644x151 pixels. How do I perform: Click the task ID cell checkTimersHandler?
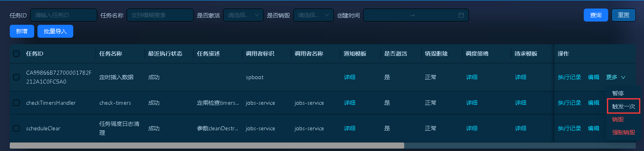pos(51,103)
